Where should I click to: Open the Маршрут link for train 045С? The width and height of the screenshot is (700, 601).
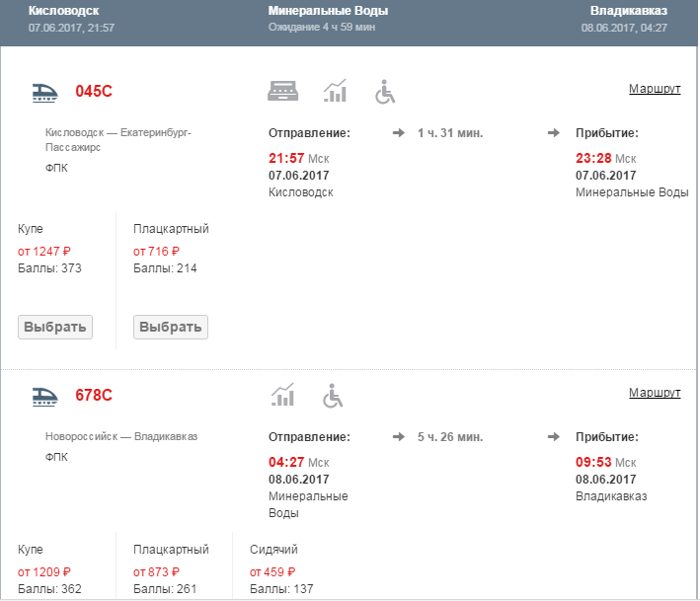[x=655, y=89]
